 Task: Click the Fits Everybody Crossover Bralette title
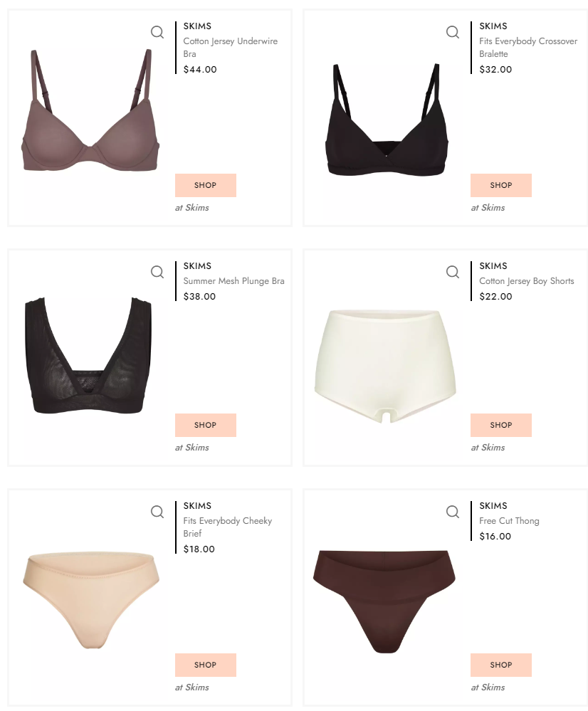coord(528,47)
